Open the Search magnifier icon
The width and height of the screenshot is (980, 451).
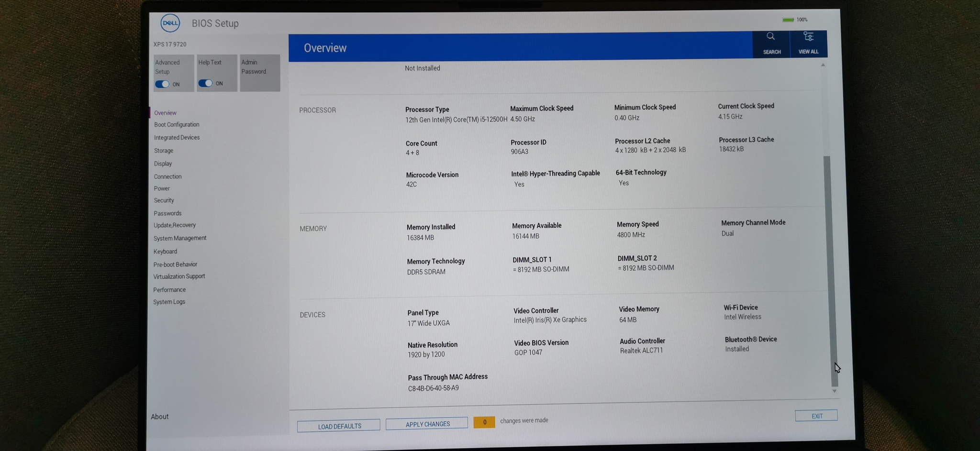[770, 36]
